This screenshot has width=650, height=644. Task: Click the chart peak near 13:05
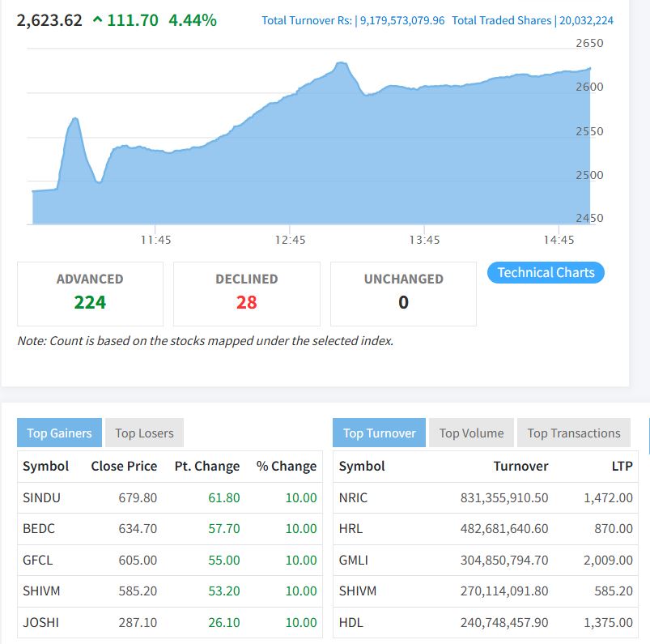click(x=342, y=63)
